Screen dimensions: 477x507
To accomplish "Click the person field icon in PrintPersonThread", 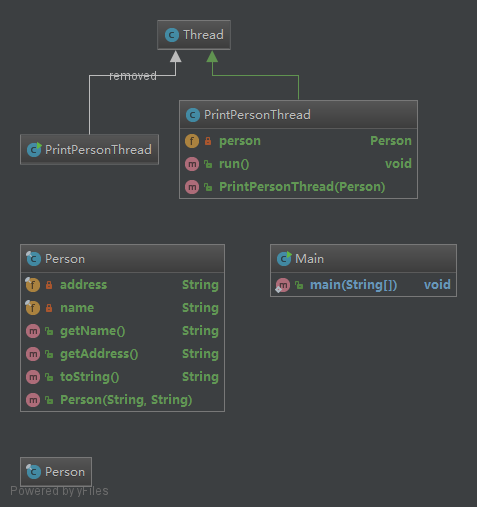I will 192,141.
